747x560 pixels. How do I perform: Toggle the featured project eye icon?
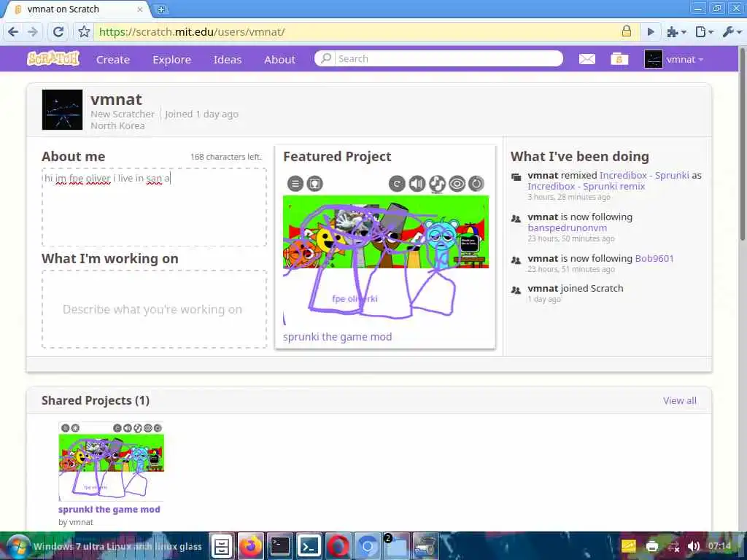pos(457,183)
